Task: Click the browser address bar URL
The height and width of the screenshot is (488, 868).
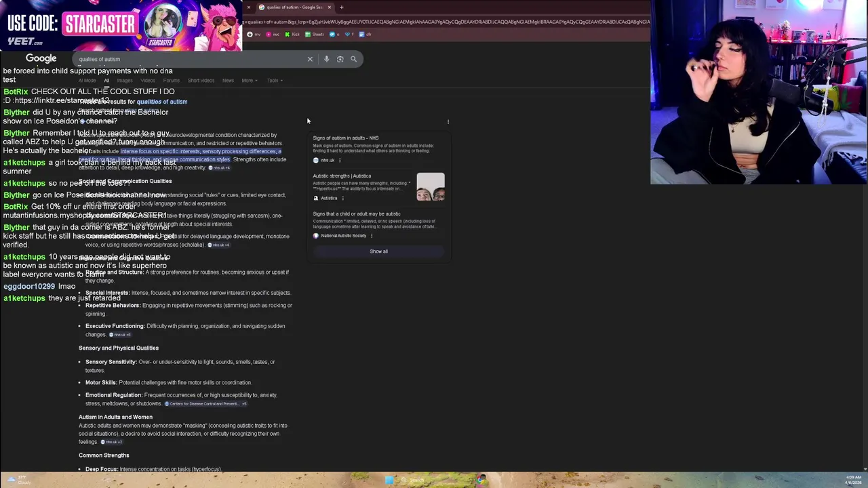Action: [x=446, y=22]
